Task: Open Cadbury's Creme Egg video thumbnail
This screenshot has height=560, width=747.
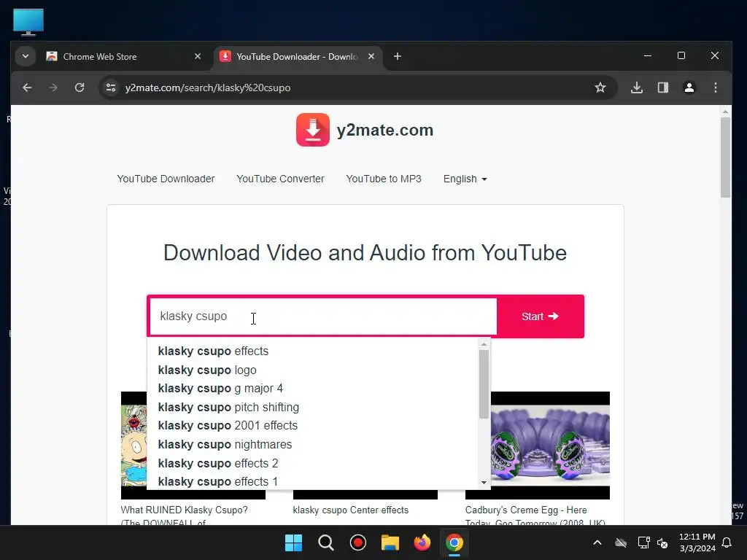Action: (550, 446)
